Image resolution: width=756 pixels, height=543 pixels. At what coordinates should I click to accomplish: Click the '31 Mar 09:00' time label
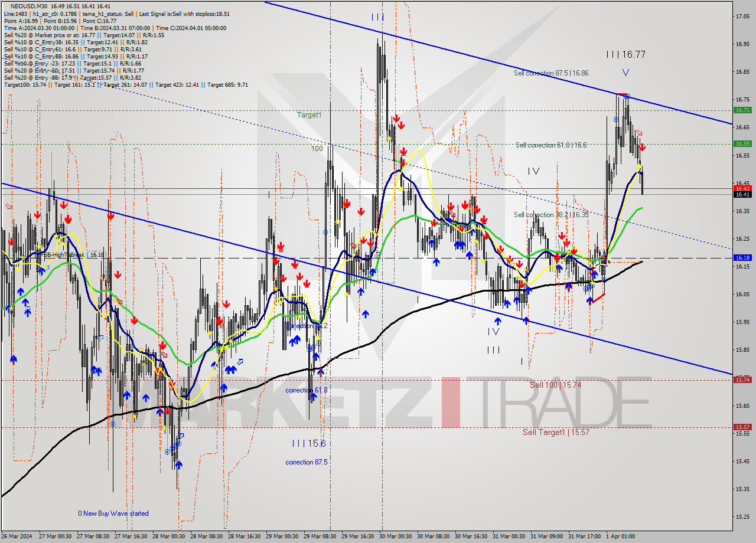tap(547, 537)
